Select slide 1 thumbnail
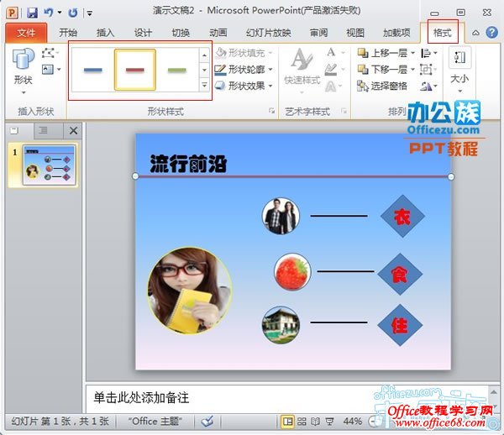The height and width of the screenshot is (435, 504). pyautogui.click(x=50, y=165)
